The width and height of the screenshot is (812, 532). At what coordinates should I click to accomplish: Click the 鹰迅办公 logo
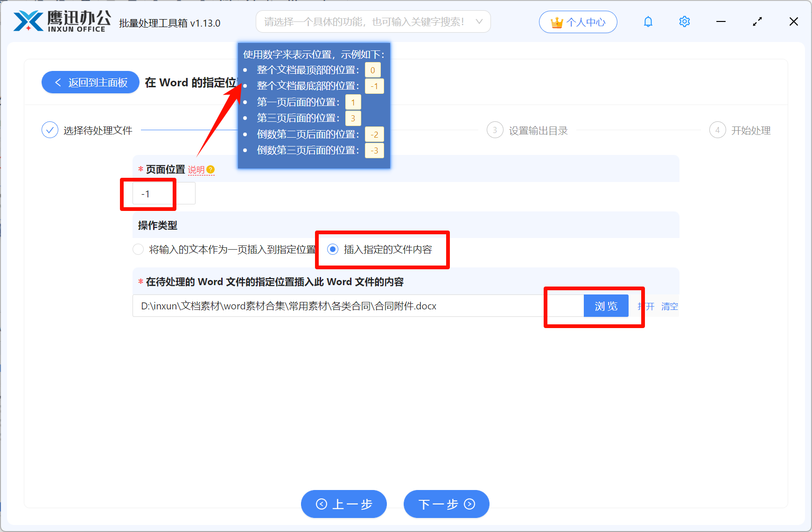61,21
